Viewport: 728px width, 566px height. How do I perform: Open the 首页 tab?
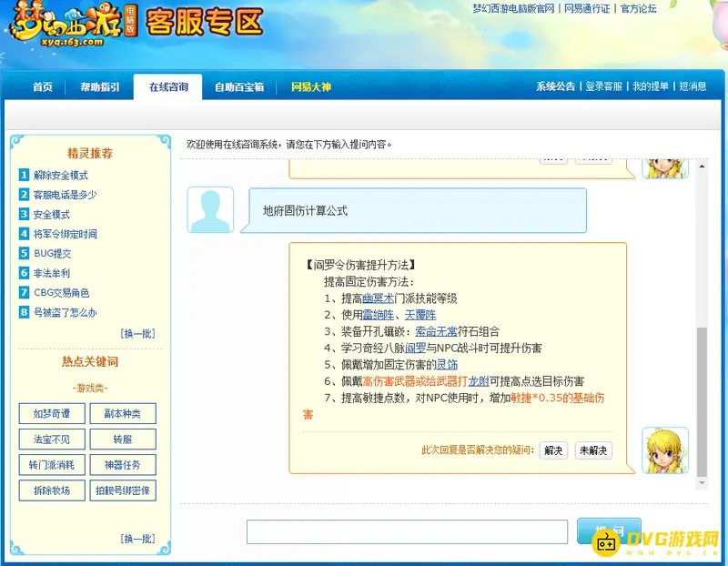[x=43, y=86]
